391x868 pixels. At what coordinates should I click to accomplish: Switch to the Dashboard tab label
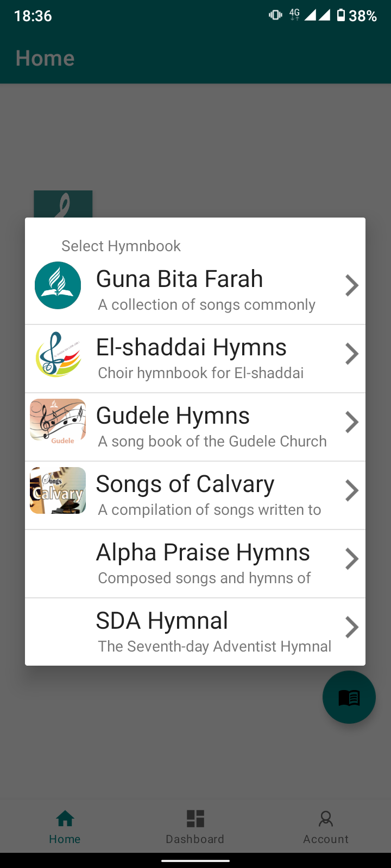coord(195,839)
